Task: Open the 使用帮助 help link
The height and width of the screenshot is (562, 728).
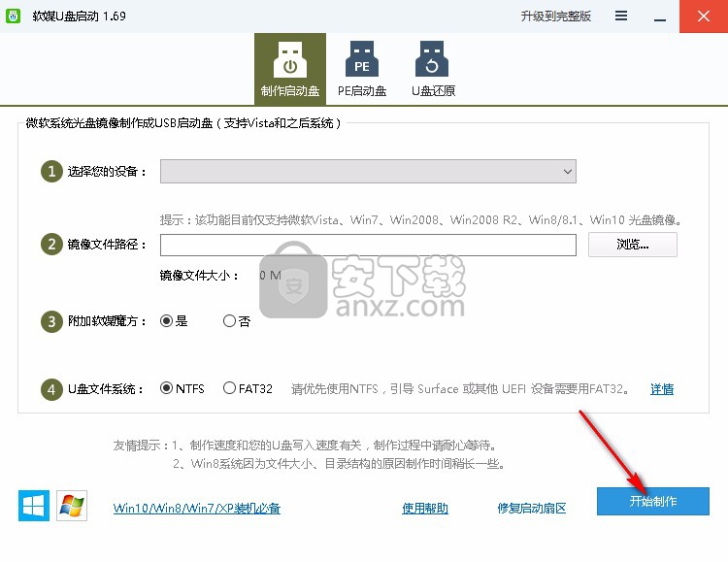Action: (x=425, y=508)
